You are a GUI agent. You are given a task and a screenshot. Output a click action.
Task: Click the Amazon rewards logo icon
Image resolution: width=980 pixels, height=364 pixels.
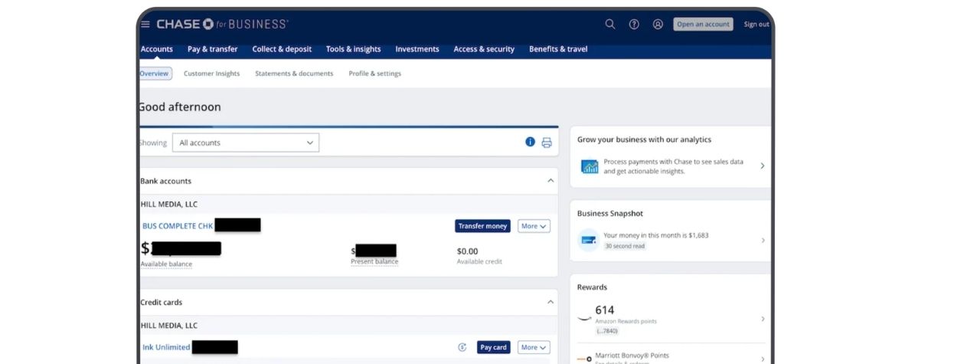click(x=584, y=317)
